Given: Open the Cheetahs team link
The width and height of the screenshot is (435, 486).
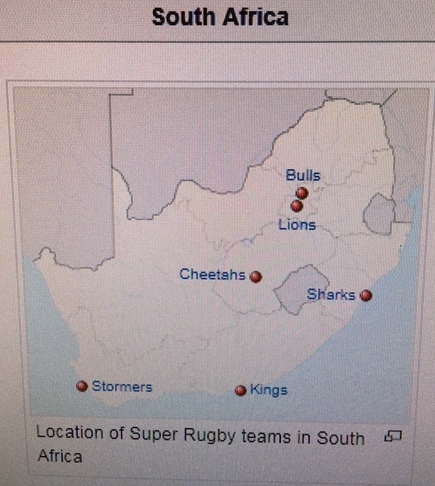Looking at the screenshot, I should 212,274.
